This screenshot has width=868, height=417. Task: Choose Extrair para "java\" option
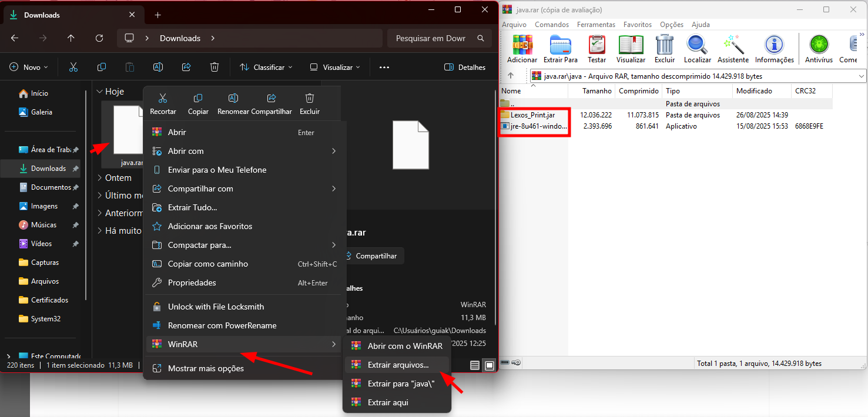point(397,384)
